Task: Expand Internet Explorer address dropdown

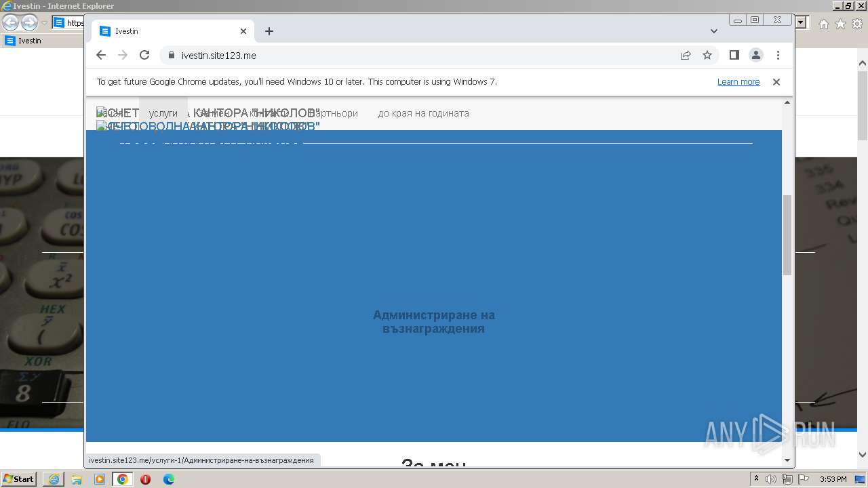Action: click(802, 22)
